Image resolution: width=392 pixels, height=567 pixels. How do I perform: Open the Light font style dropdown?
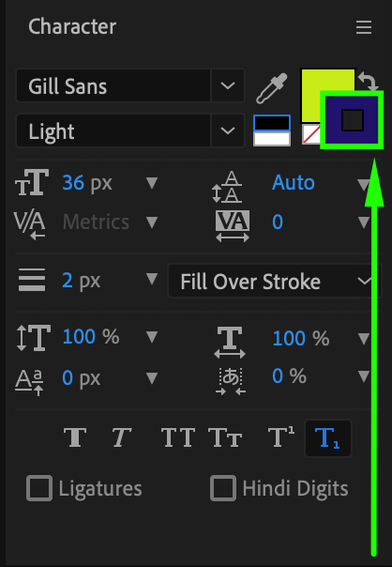(130, 130)
